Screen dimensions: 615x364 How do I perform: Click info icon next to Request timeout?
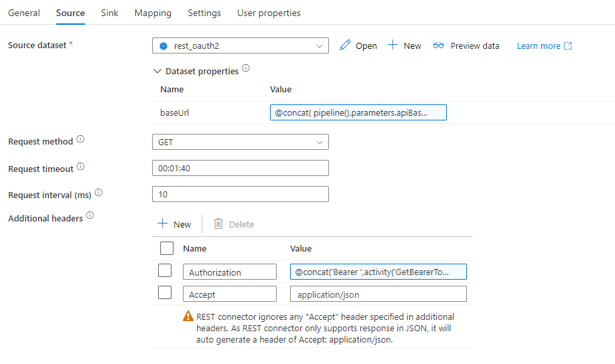80,167
